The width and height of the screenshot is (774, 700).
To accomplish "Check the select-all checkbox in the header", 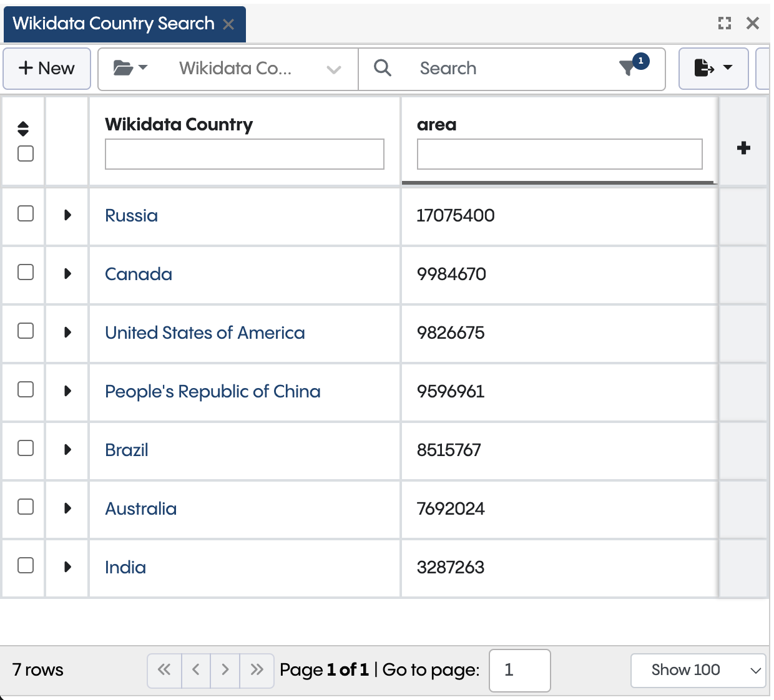I will point(24,153).
